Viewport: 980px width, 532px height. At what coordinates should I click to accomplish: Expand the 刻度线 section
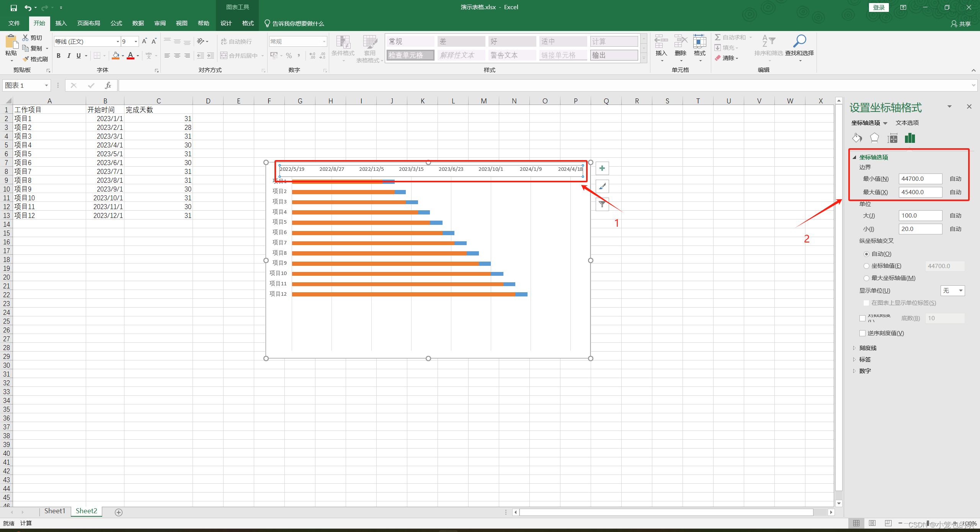click(x=867, y=347)
